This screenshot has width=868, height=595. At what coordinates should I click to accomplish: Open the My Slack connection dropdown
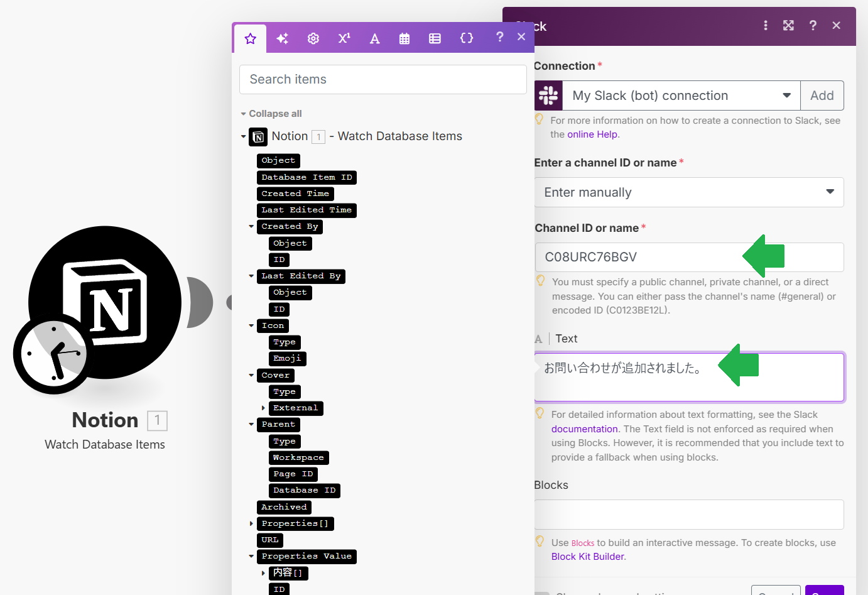pyautogui.click(x=681, y=96)
